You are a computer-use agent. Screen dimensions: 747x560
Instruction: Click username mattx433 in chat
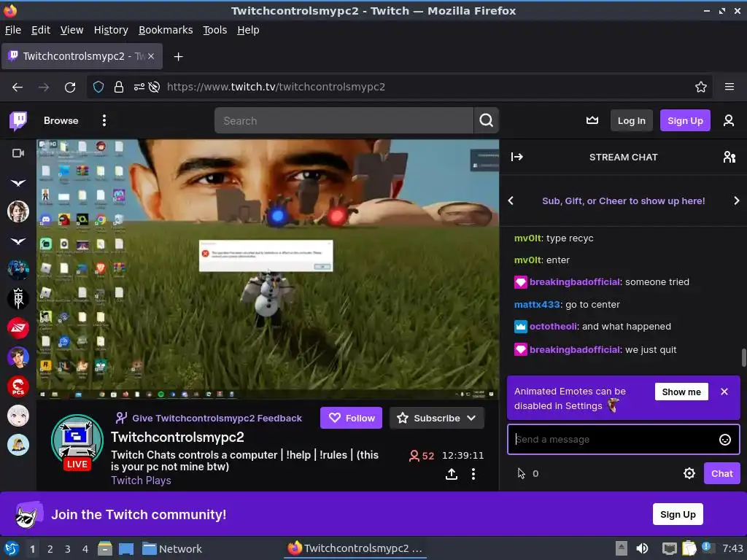tap(537, 304)
